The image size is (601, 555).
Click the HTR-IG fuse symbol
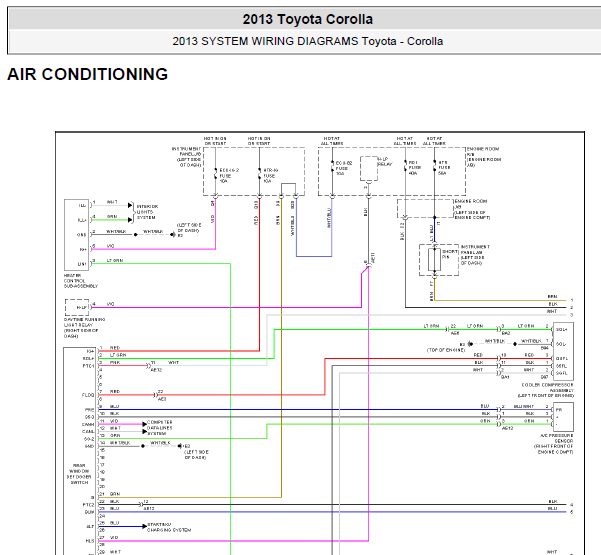point(259,175)
